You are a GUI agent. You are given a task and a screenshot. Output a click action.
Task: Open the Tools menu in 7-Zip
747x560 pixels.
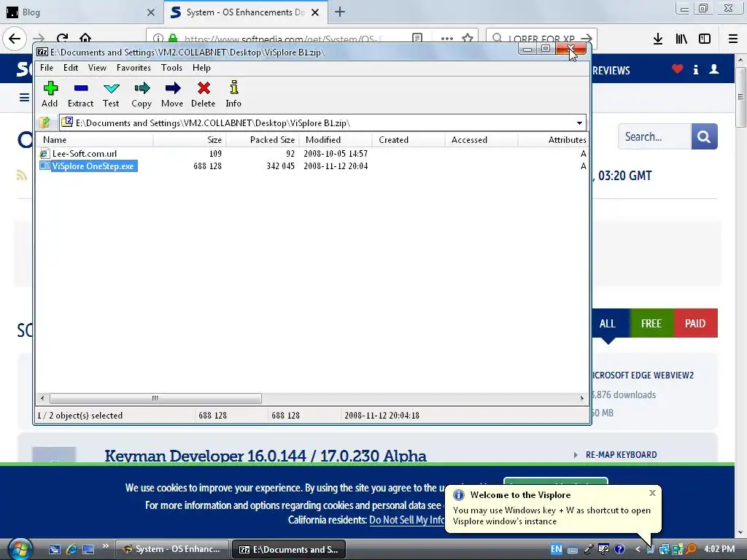[x=171, y=68]
